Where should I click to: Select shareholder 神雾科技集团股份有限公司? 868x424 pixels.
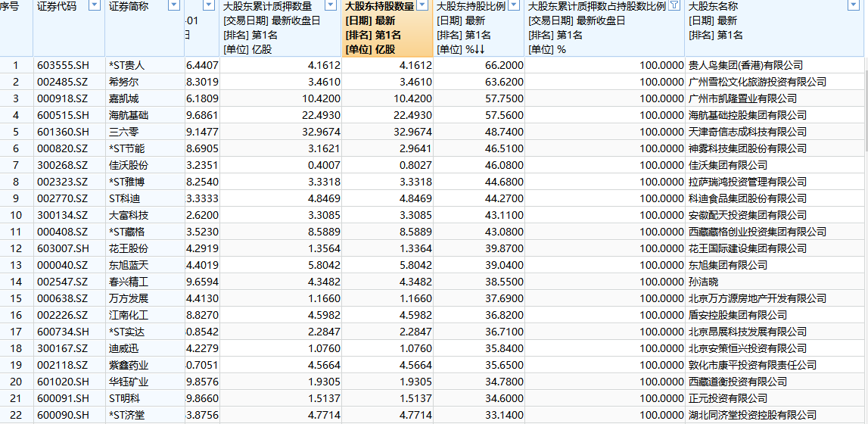click(x=748, y=148)
